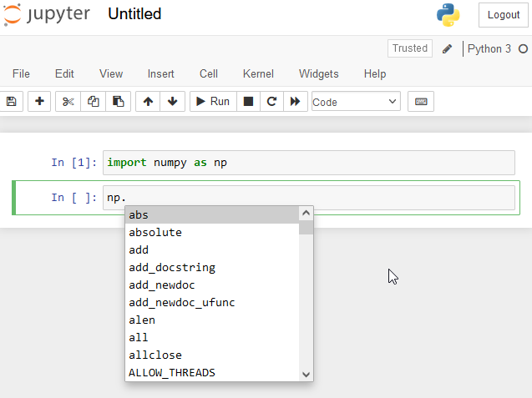Cut selected cell using scissors icon
The width and height of the screenshot is (532, 398).
pos(68,102)
